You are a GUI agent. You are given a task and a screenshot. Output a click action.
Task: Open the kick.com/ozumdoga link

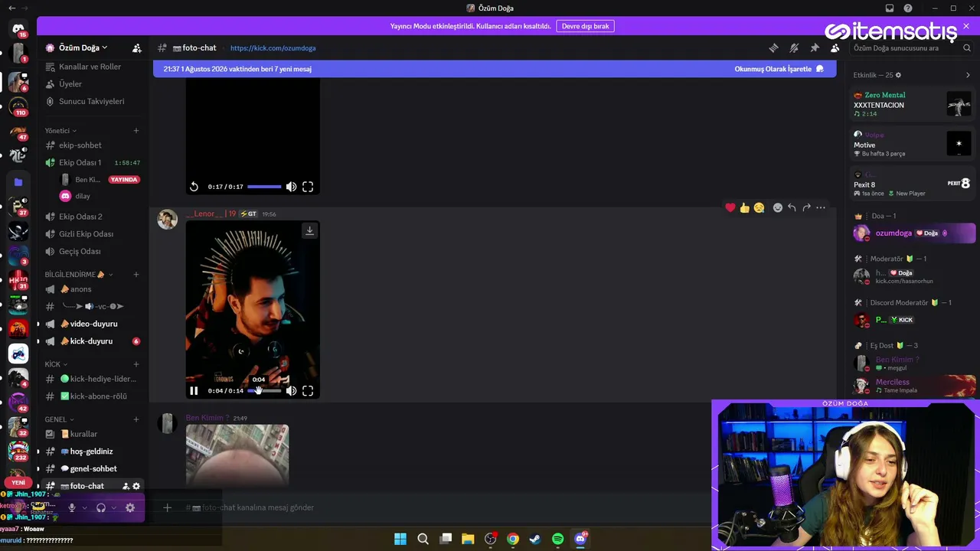click(x=273, y=47)
